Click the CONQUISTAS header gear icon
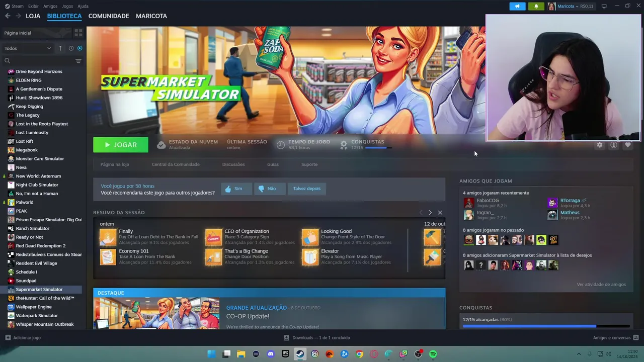This screenshot has height=362, width=644. [344, 145]
